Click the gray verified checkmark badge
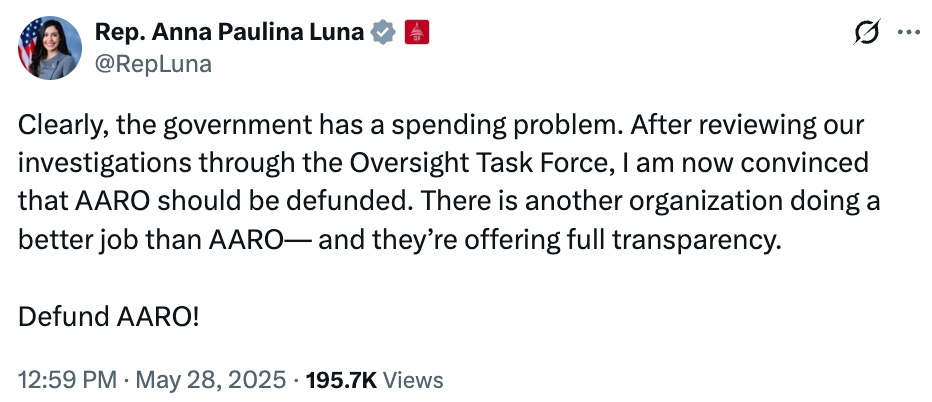 pyautogui.click(x=382, y=32)
